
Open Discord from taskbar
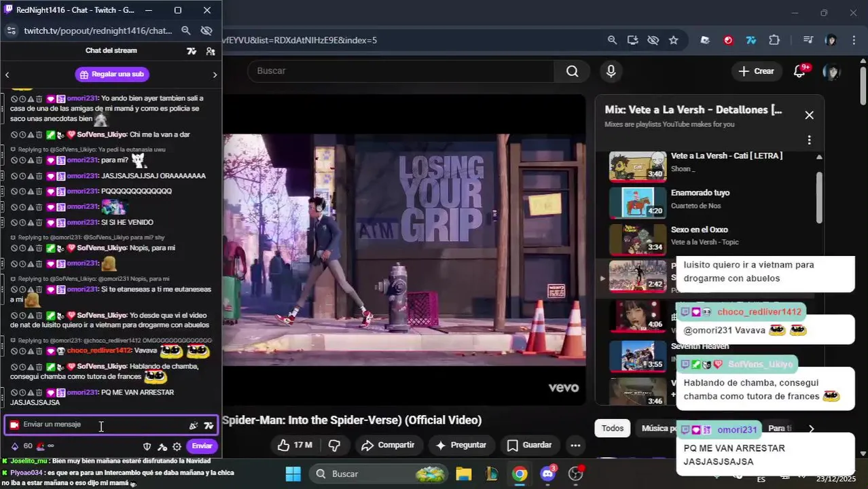point(547,474)
